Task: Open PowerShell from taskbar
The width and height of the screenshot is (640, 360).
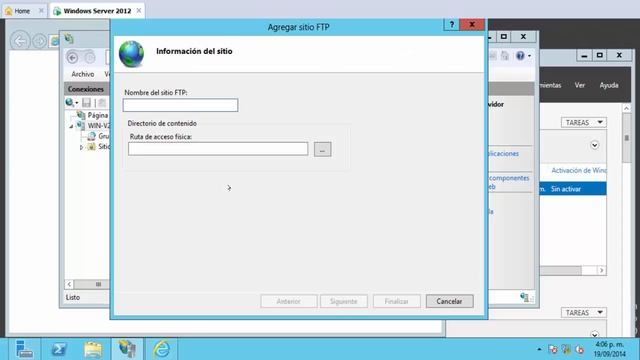Action: [59, 349]
